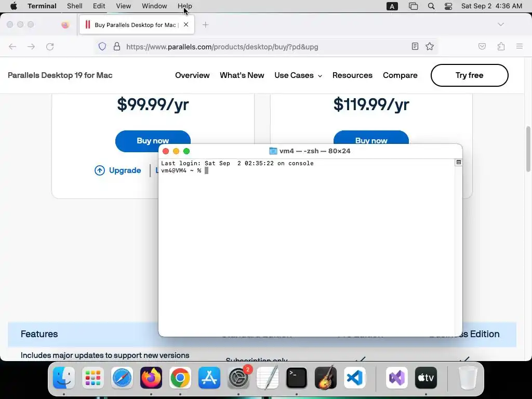
Task: Click the tracking protection shield icon
Action: 102,46
